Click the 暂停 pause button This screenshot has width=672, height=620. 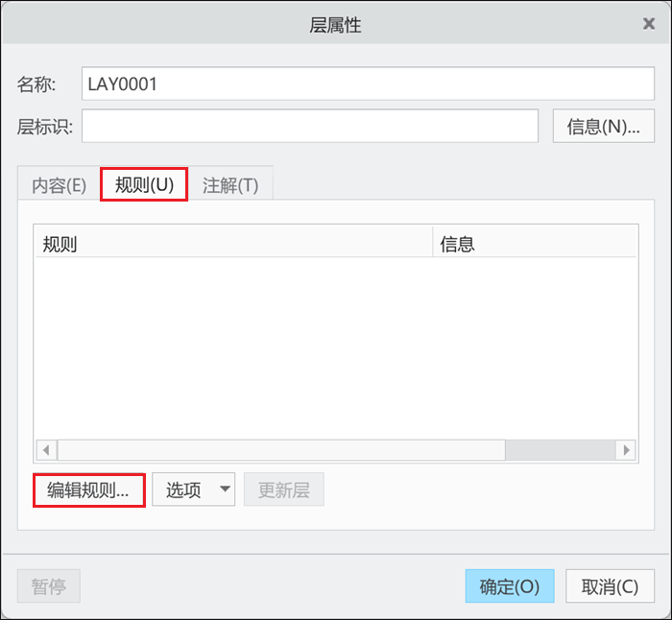pyautogui.click(x=49, y=586)
